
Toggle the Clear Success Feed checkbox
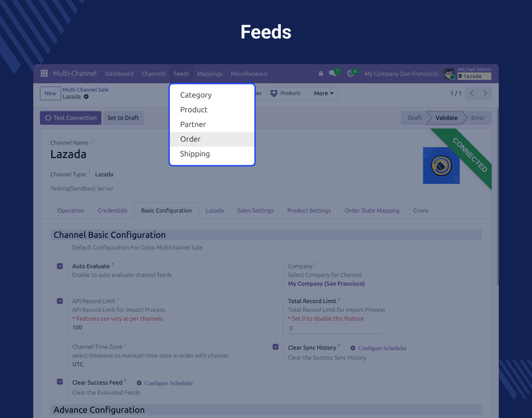[x=60, y=382]
